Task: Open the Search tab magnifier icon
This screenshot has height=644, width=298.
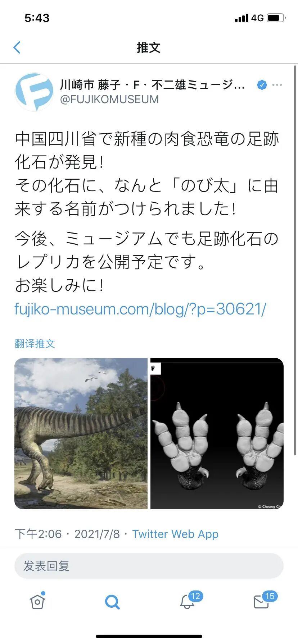Action: point(112,602)
